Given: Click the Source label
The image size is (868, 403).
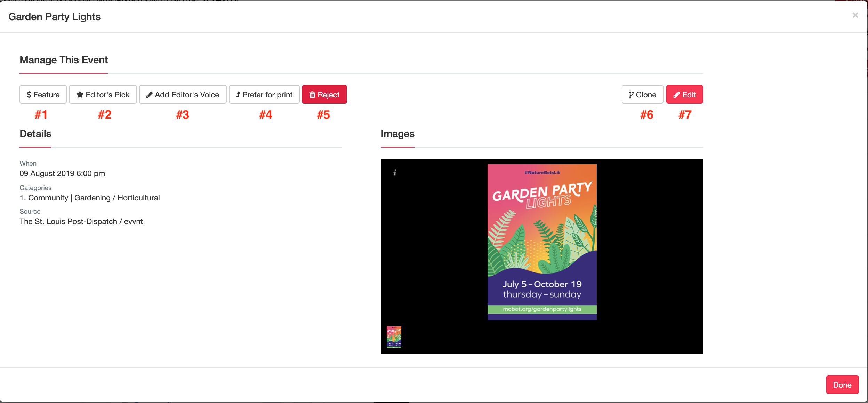Looking at the screenshot, I should 30,211.
